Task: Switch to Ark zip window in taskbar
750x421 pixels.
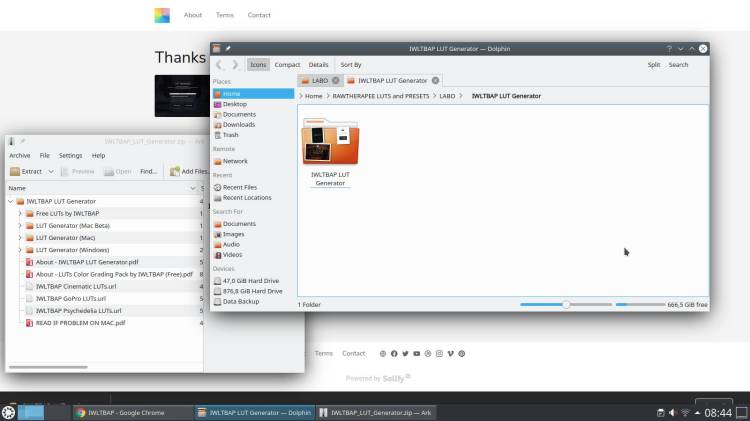Action: point(376,412)
